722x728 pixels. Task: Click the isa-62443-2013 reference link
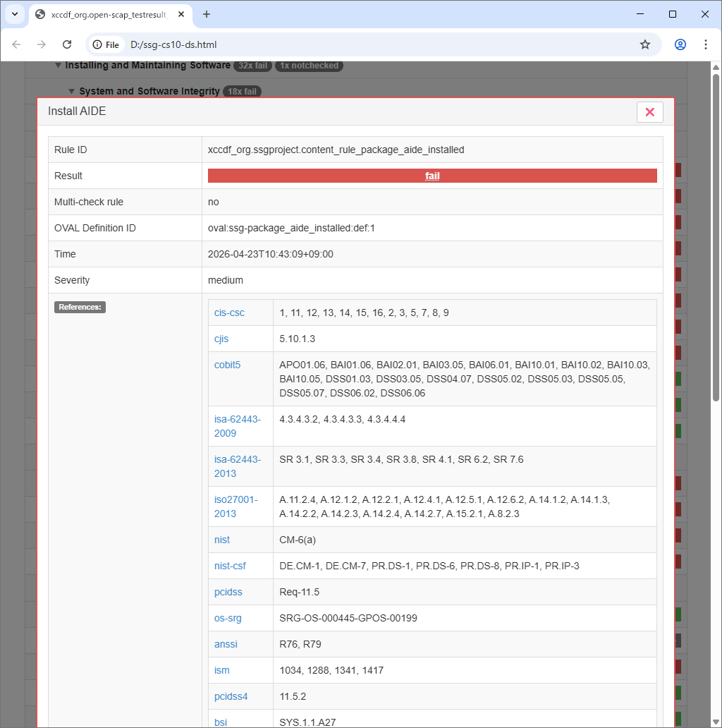[x=237, y=466]
